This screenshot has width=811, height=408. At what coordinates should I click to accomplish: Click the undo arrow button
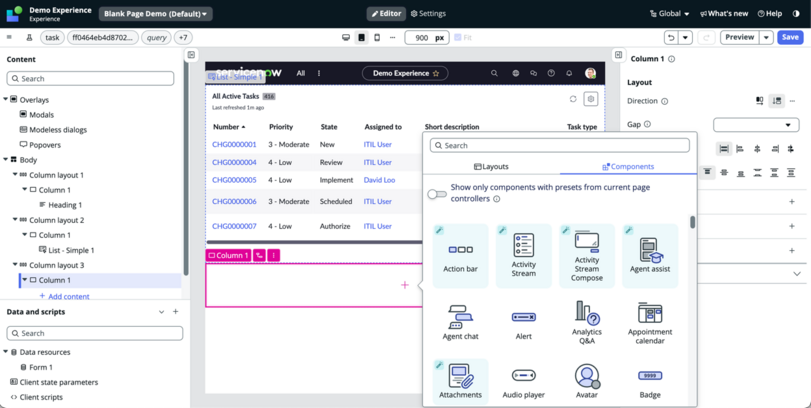pyautogui.click(x=671, y=38)
